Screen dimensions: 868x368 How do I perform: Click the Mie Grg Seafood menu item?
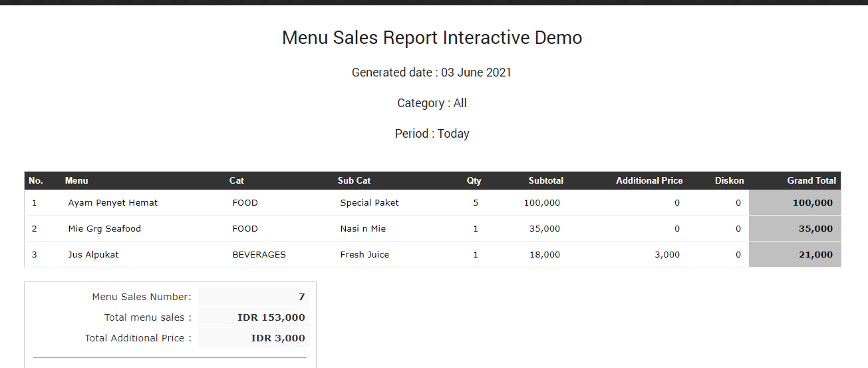104,229
